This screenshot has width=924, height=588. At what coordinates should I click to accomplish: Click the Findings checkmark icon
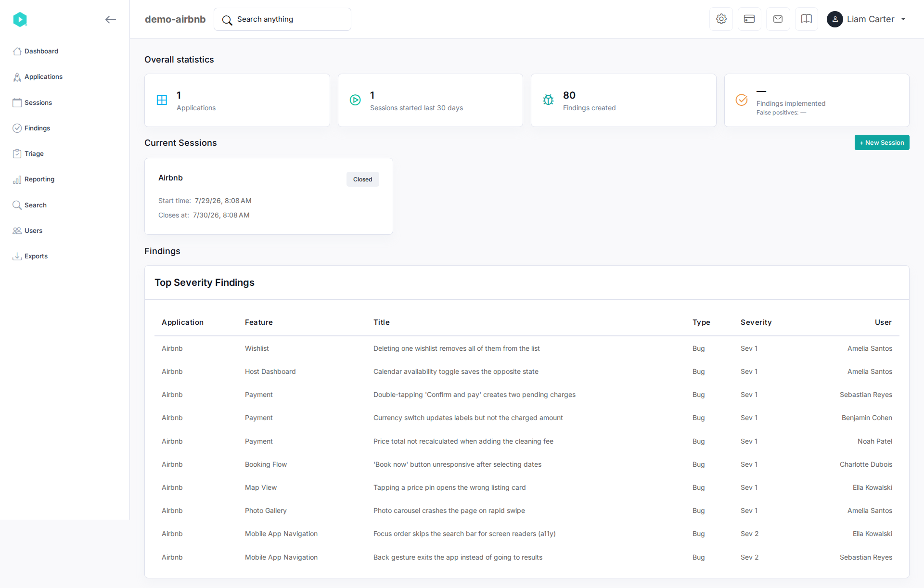pos(17,128)
